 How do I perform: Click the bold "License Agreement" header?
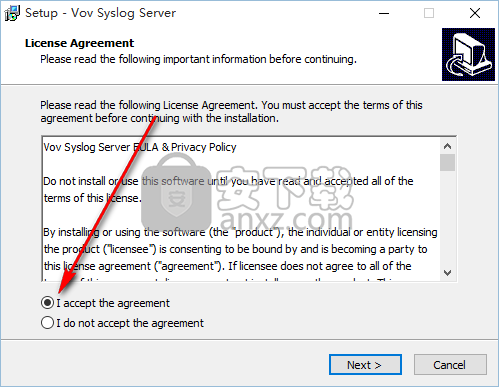coord(79,43)
